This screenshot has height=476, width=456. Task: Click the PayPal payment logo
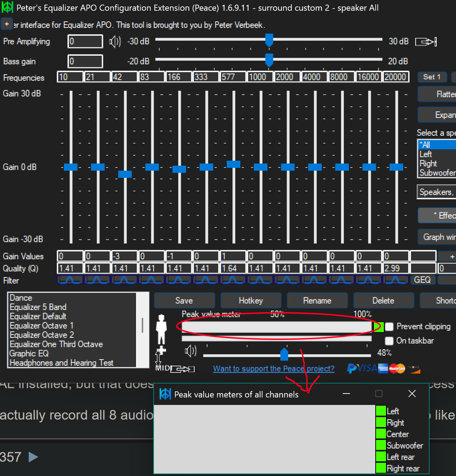point(352,368)
